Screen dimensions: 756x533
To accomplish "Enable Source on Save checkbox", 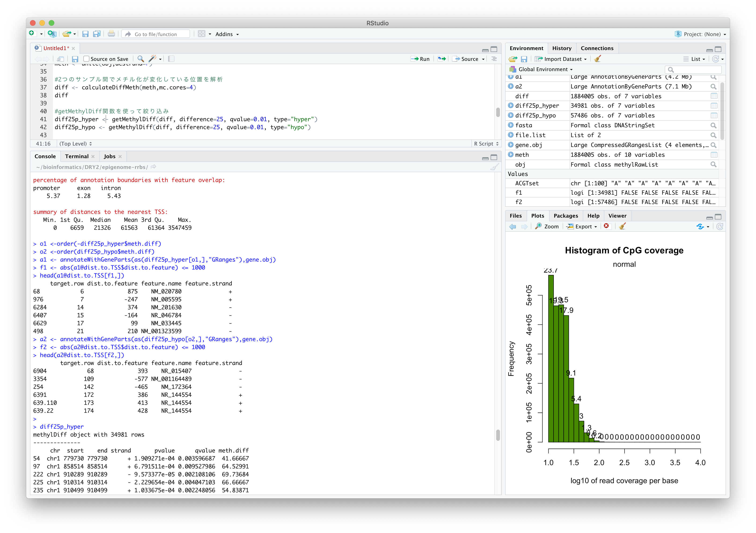I will pyautogui.click(x=87, y=59).
